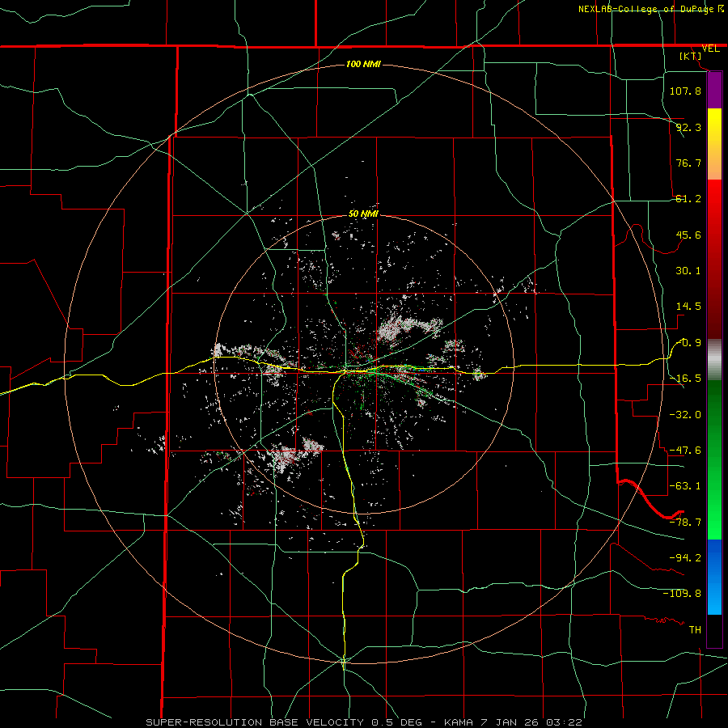
Task: Click the -94.2 velocity scale value
Action: [685, 557]
